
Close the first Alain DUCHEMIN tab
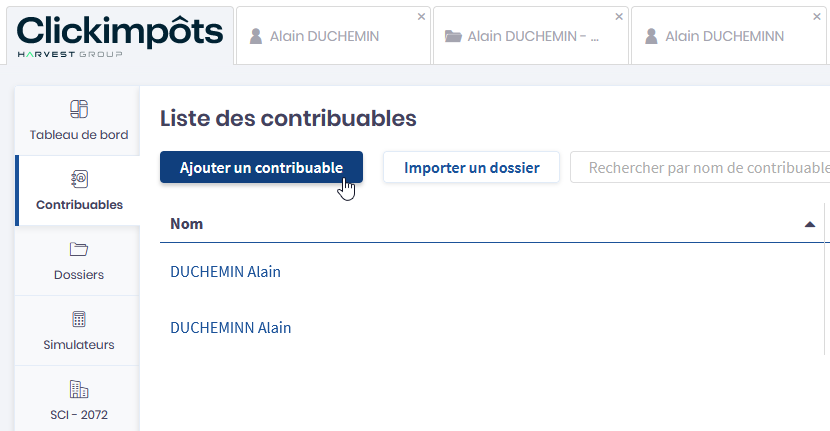[x=421, y=17]
